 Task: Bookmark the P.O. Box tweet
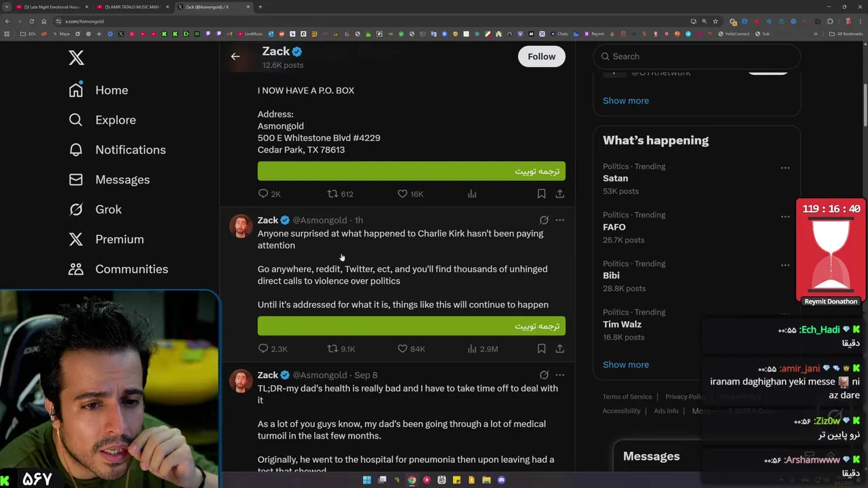point(541,194)
